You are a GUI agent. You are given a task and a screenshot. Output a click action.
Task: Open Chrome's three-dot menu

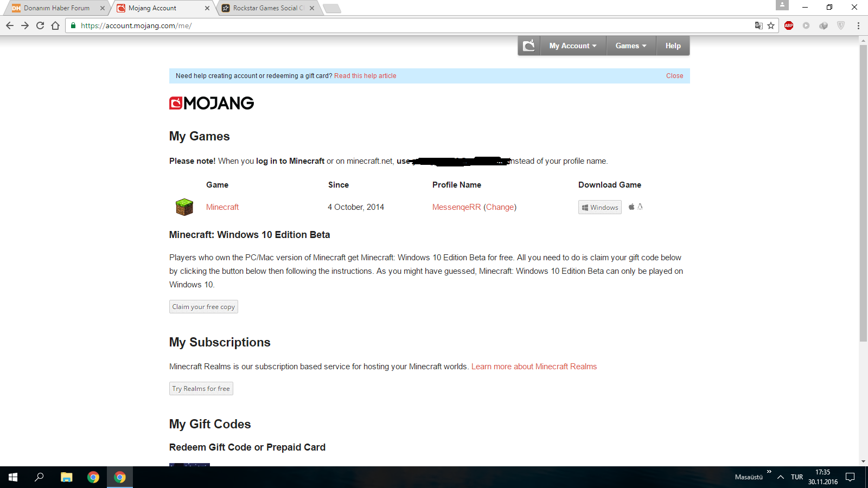pos(858,25)
